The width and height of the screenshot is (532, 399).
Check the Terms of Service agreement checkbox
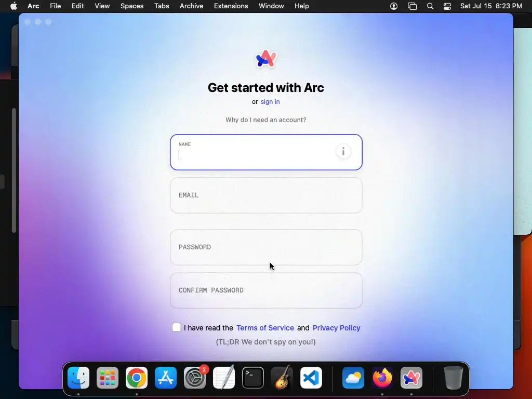[x=177, y=327]
